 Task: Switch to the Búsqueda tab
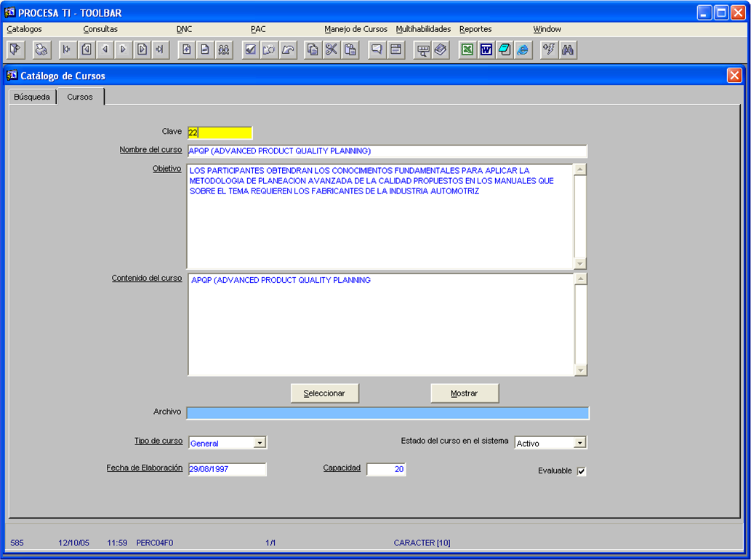pyautogui.click(x=32, y=97)
